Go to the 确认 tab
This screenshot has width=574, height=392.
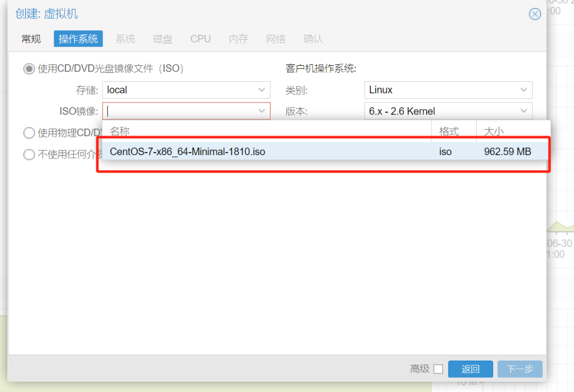pos(313,39)
